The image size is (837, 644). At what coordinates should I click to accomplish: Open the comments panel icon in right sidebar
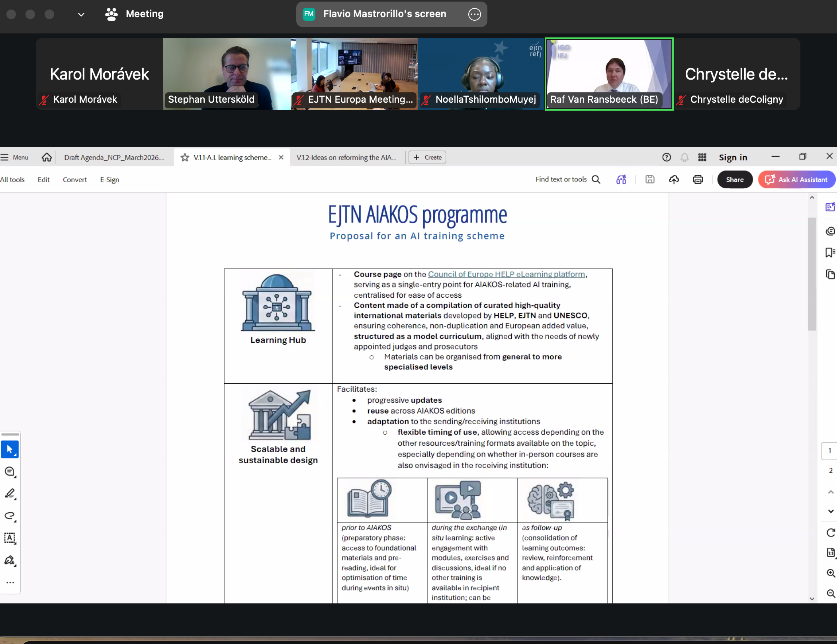pos(830,231)
